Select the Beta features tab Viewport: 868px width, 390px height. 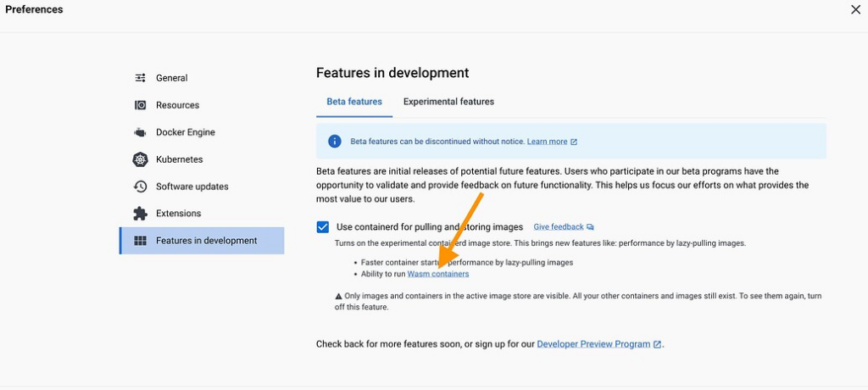point(354,102)
